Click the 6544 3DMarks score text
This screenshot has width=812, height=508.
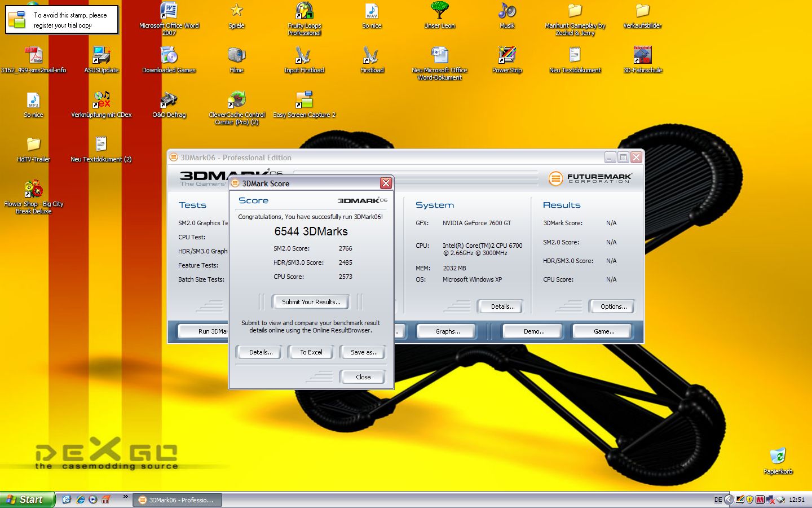[x=311, y=231]
